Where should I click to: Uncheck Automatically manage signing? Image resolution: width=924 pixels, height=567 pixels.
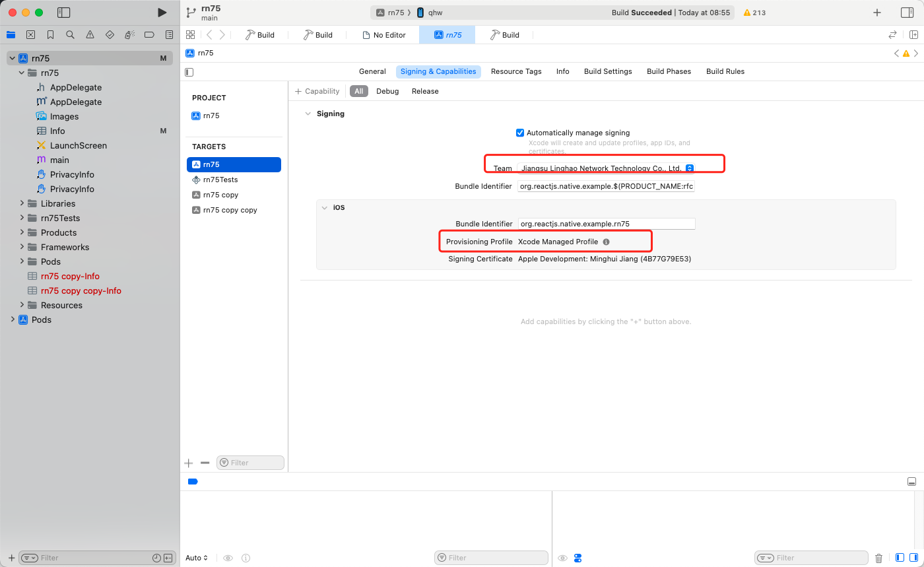point(520,133)
